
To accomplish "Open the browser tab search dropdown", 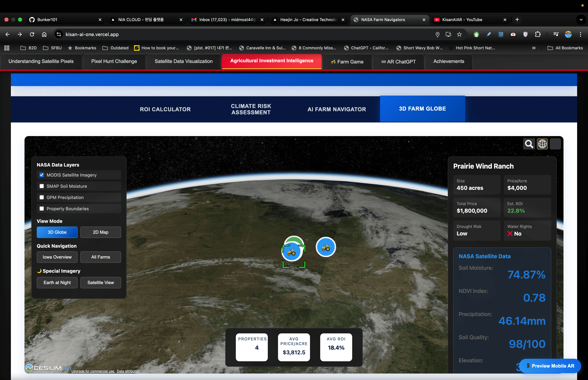I will (x=581, y=20).
